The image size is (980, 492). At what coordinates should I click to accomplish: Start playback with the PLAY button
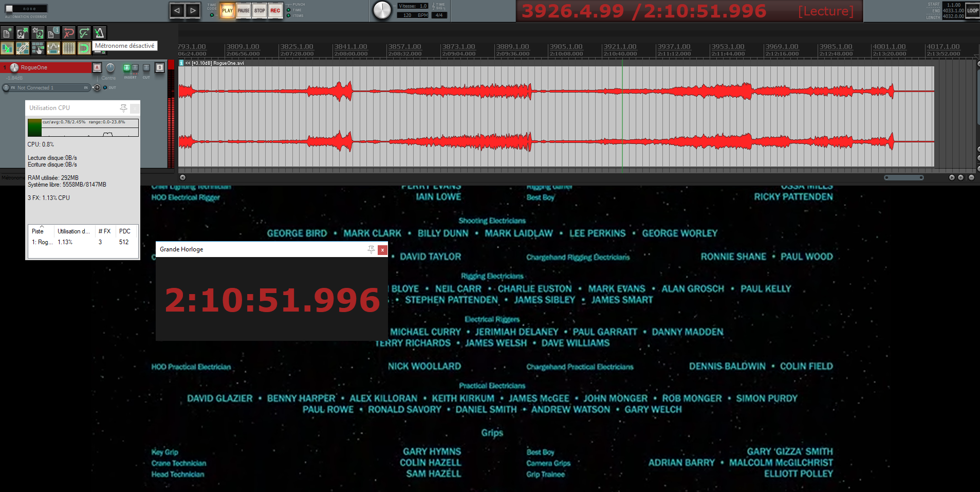[227, 11]
